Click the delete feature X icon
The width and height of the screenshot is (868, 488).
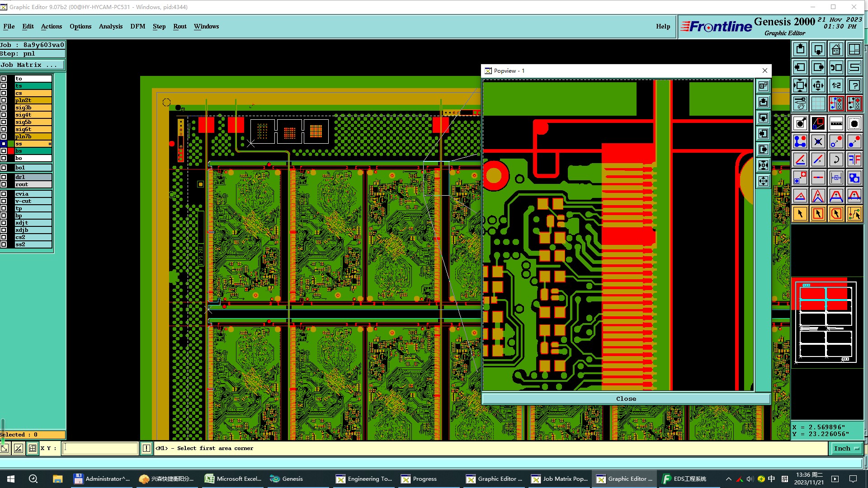[818, 141]
